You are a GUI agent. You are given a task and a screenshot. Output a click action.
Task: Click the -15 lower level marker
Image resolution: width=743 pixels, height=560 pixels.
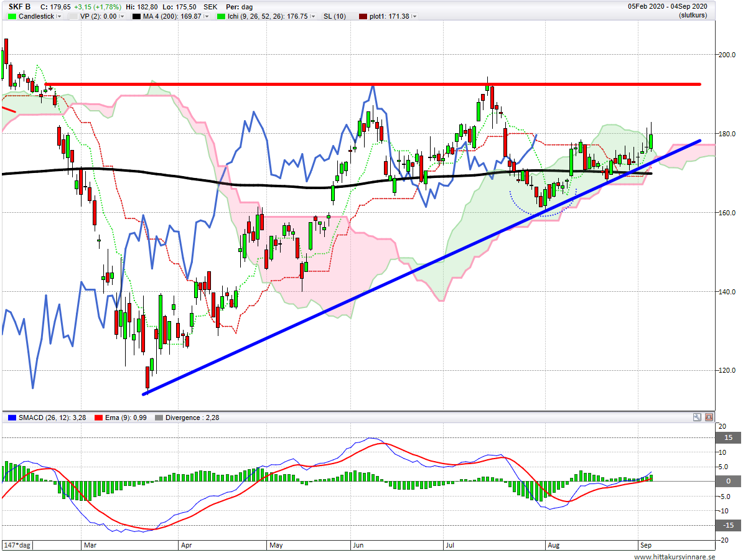tap(728, 525)
